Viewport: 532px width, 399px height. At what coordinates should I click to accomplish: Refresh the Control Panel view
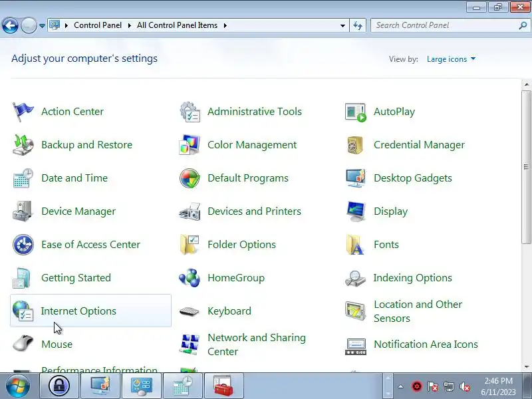(358, 25)
